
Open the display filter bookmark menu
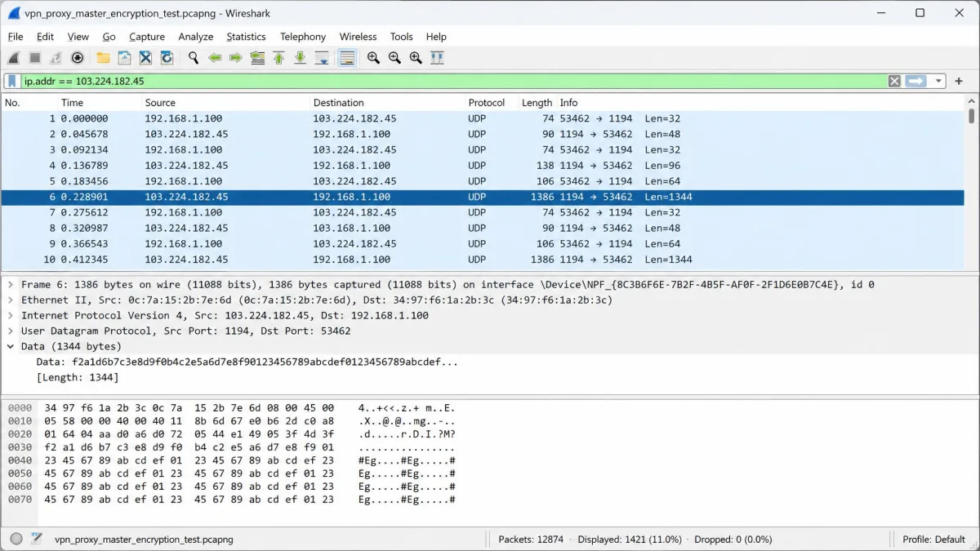pos(12,81)
